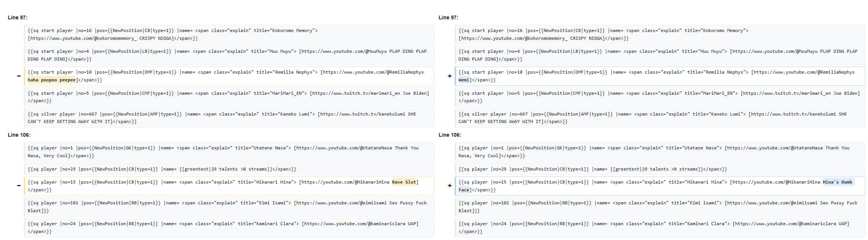Click the Utatane Nasa line in left pane
The width and height of the screenshot is (868, 240).
pyautogui.click(x=229, y=152)
